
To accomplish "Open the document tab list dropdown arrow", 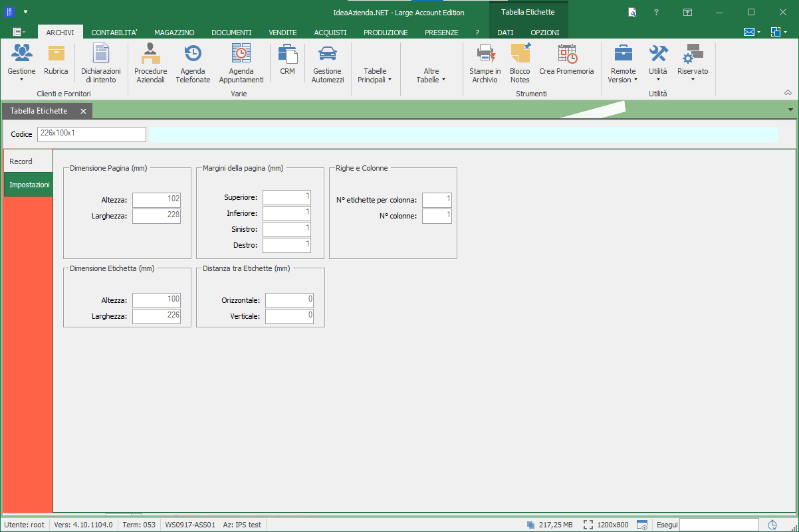I will coord(790,110).
